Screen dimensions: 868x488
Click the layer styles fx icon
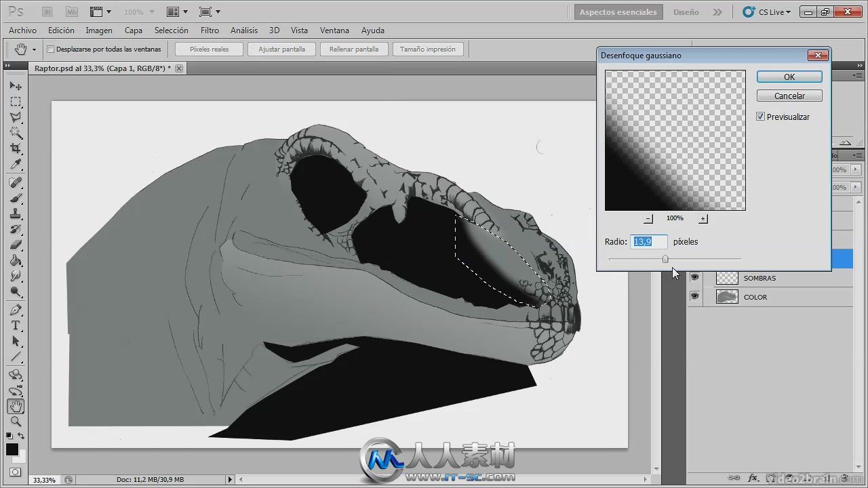(753, 478)
